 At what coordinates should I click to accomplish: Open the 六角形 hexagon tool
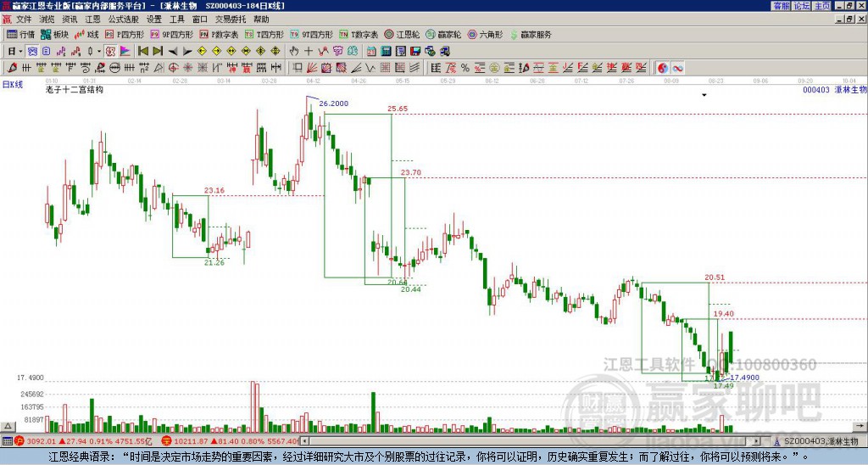click(485, 34)
